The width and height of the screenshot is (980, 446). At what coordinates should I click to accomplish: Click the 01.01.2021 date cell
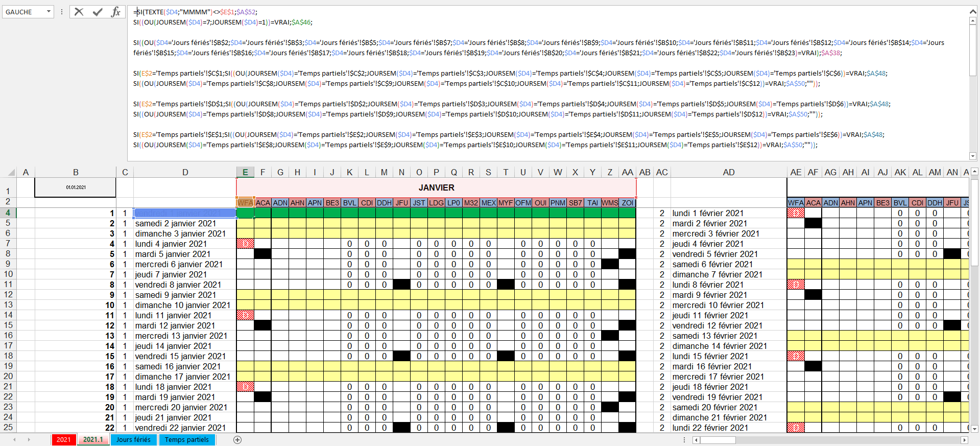tap(76, 187)
